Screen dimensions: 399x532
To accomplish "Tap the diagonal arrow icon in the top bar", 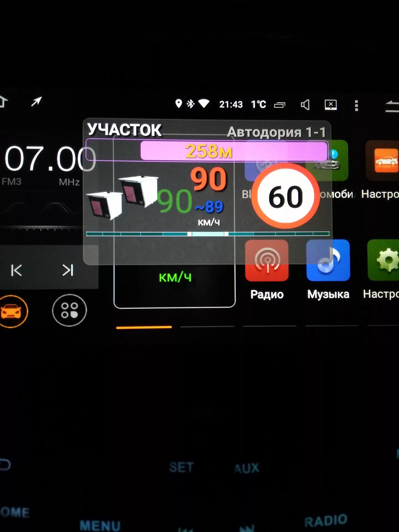I will coord(36,101).
